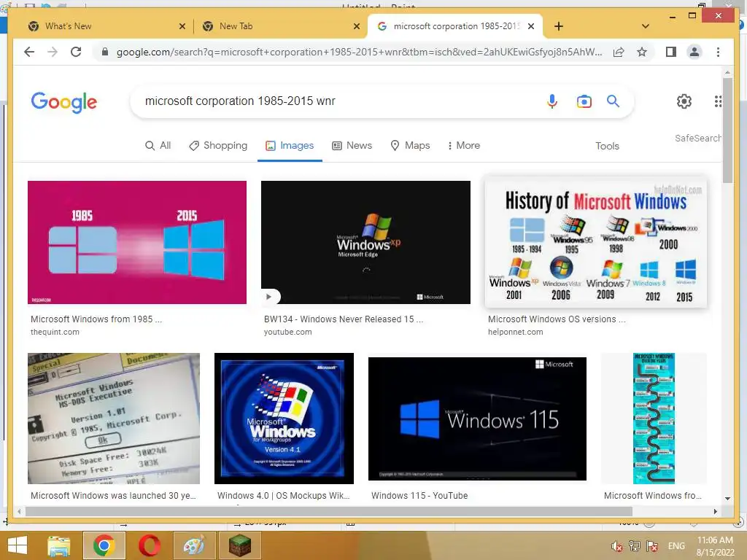Open History of Microsoft Windows image

[596, 243]
